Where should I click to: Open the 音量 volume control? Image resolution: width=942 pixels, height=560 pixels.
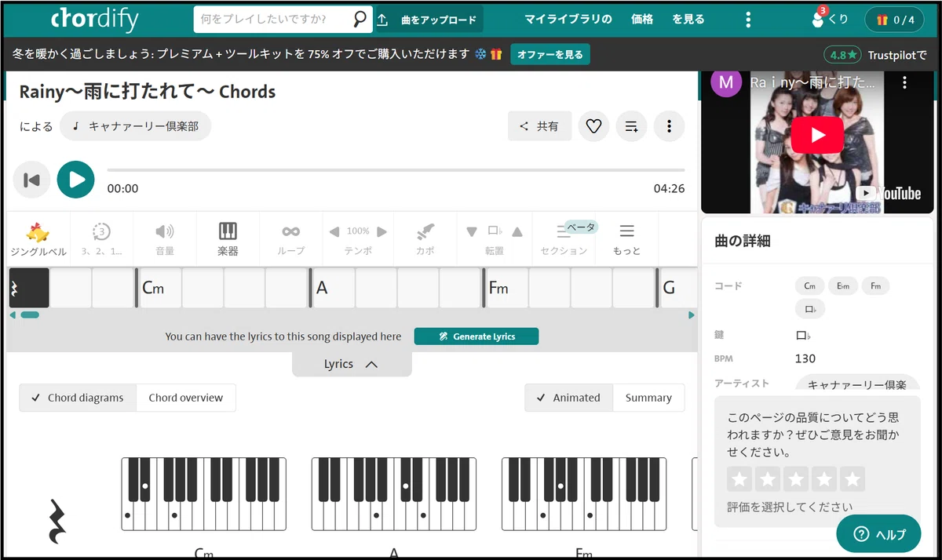pos(165,239)
